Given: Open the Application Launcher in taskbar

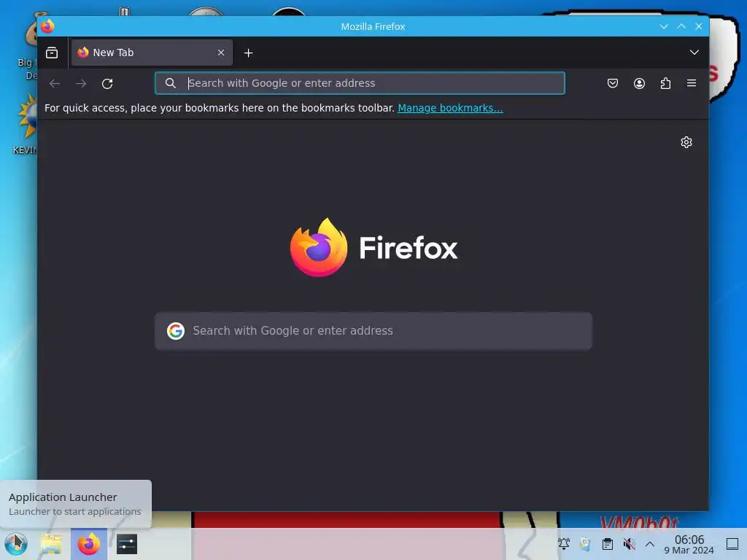Looking at the screenshot, I should tap(16, 544).
